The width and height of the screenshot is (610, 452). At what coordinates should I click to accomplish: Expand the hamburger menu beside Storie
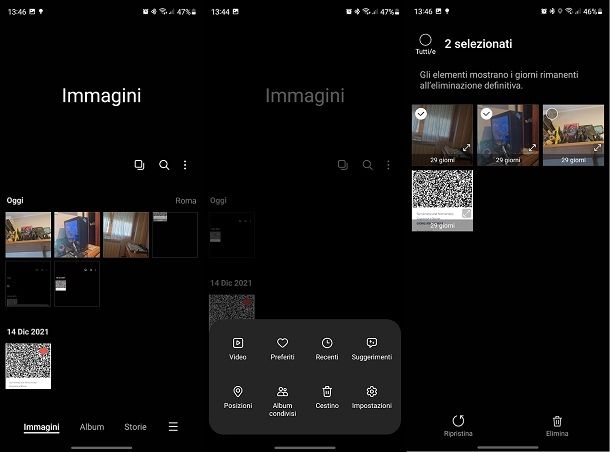(x=173, y=427)
